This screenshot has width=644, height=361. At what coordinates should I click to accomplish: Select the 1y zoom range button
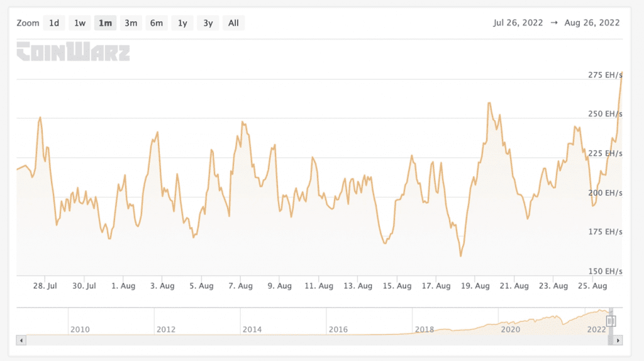[182, 23]
